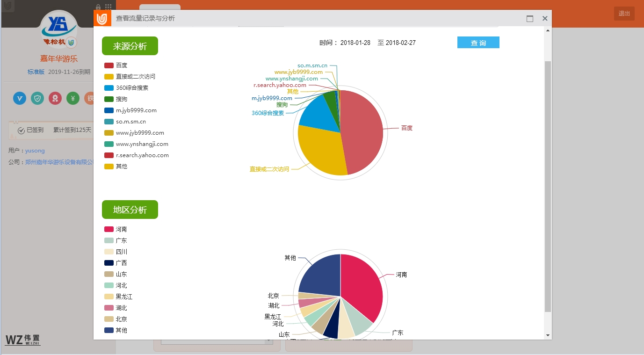
Task: Maximize the traffic analysis dialog
Action: 530,19
